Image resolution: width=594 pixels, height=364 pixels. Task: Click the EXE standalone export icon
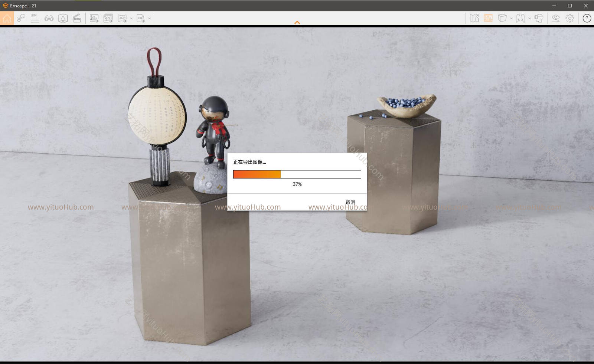(141, 18)
